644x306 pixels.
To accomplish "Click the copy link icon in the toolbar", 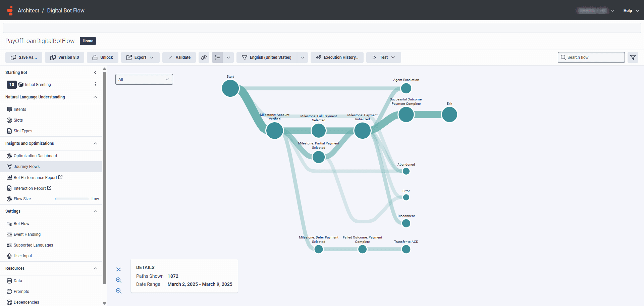I will click(x=204, y=57).
